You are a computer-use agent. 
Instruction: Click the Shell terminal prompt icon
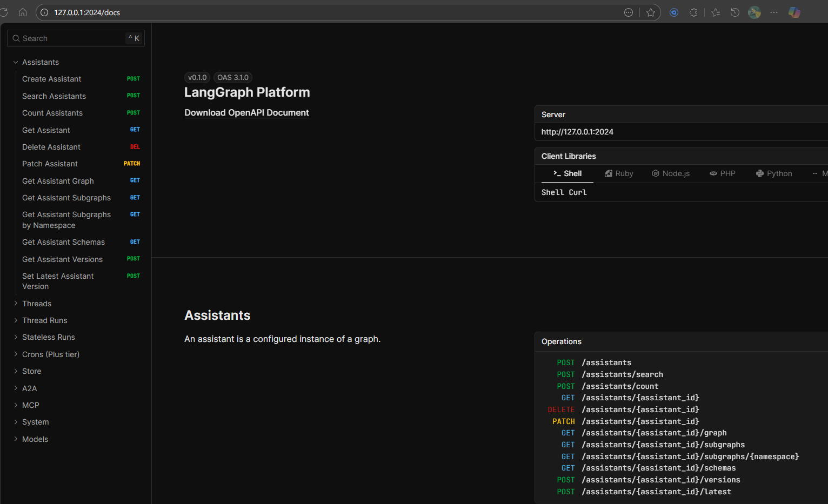pos(557,173)
